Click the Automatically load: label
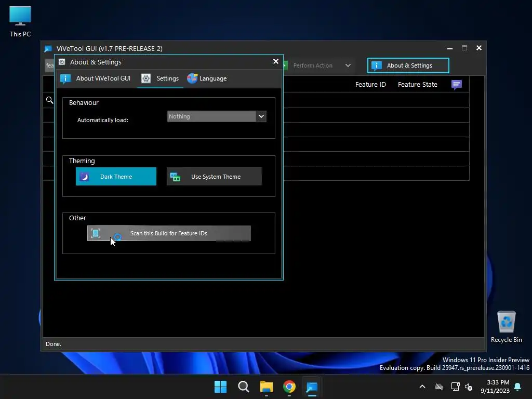The width and height of the screenshot is (532, 399). click(x=103, y=120)
